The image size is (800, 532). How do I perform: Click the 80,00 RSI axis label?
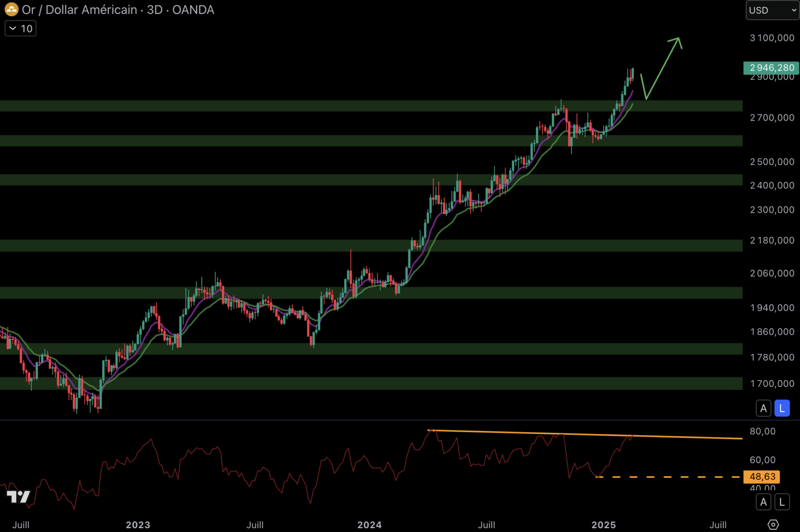point(763,432)
